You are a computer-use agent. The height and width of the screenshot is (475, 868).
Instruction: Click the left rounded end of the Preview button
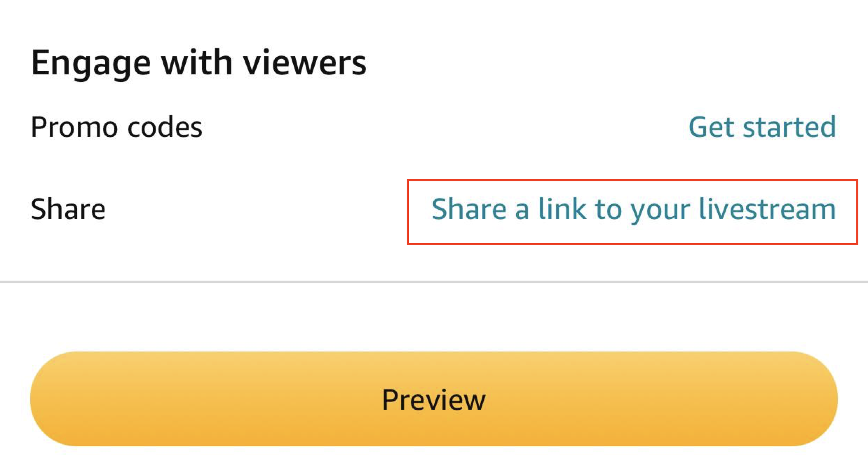click(56, 399)
